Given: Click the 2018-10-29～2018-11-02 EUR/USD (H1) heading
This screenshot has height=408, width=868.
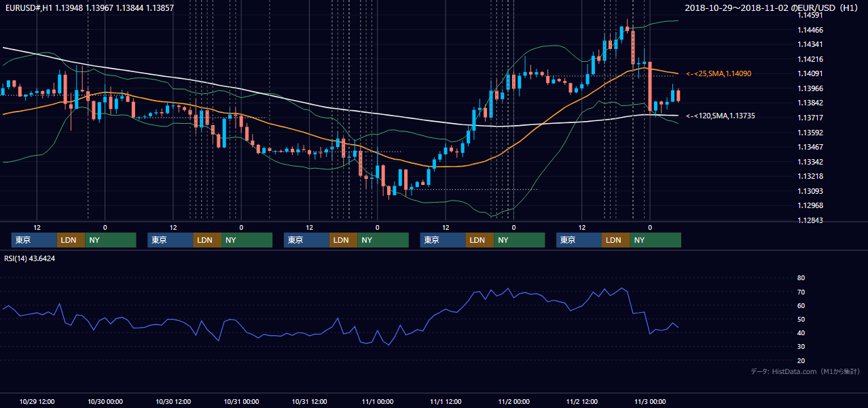Looking at the screenshot, I should pyautogui.click(x=772, y=8).
